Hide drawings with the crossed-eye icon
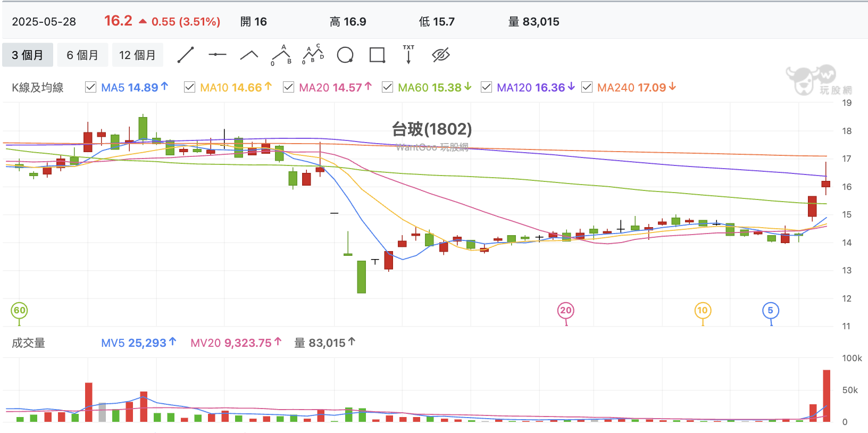Screen dimensions: 868x433 coord(441,55)
